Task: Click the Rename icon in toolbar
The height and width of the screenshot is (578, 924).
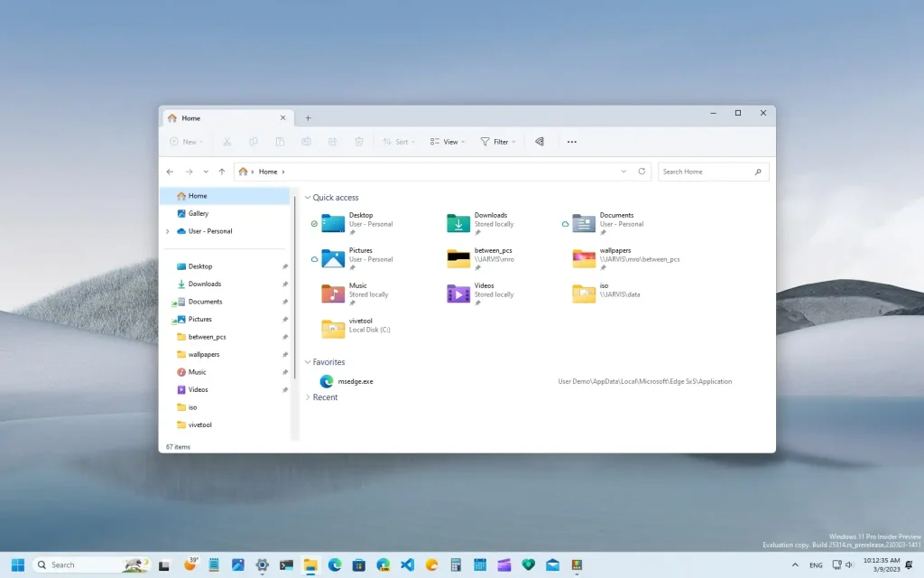Action: (x=307, y=142)
